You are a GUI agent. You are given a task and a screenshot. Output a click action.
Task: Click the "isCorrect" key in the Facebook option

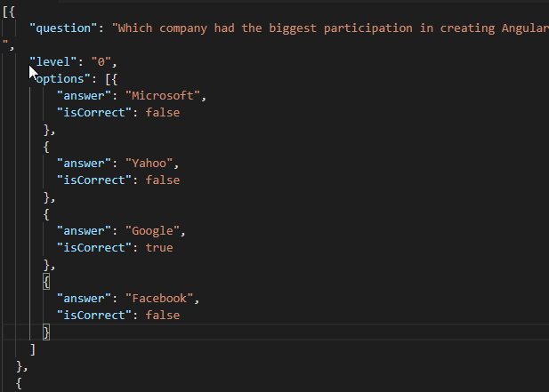[93, 315]
